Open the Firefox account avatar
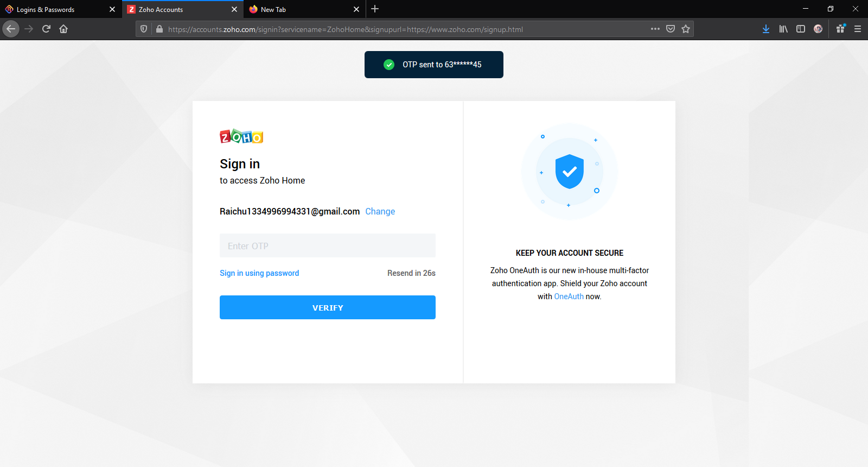The image size is (868, 467). 818,29
